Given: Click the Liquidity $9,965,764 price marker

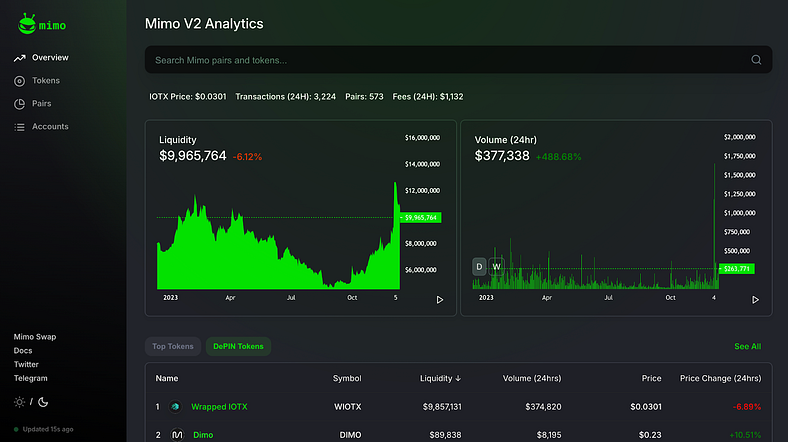Looking at the screenshot, I should [420, 217].
